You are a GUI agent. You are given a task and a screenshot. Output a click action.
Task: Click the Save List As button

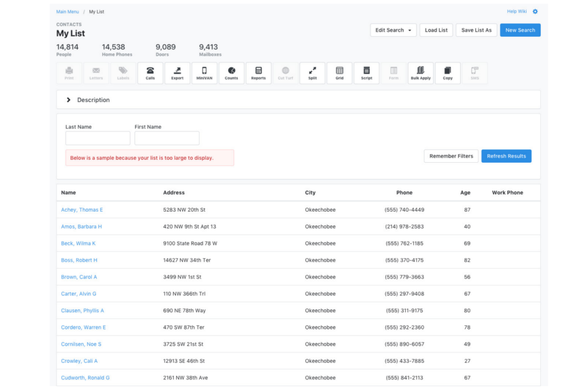477,30
